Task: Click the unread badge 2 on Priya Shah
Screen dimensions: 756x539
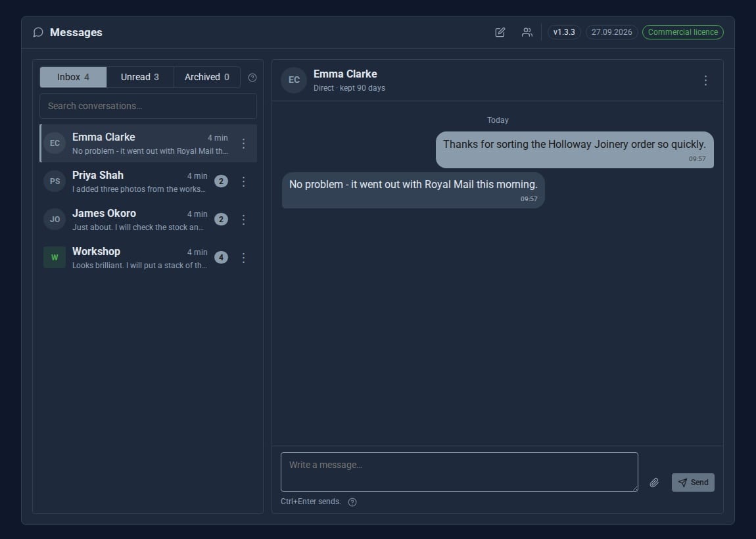Action: 222,181
